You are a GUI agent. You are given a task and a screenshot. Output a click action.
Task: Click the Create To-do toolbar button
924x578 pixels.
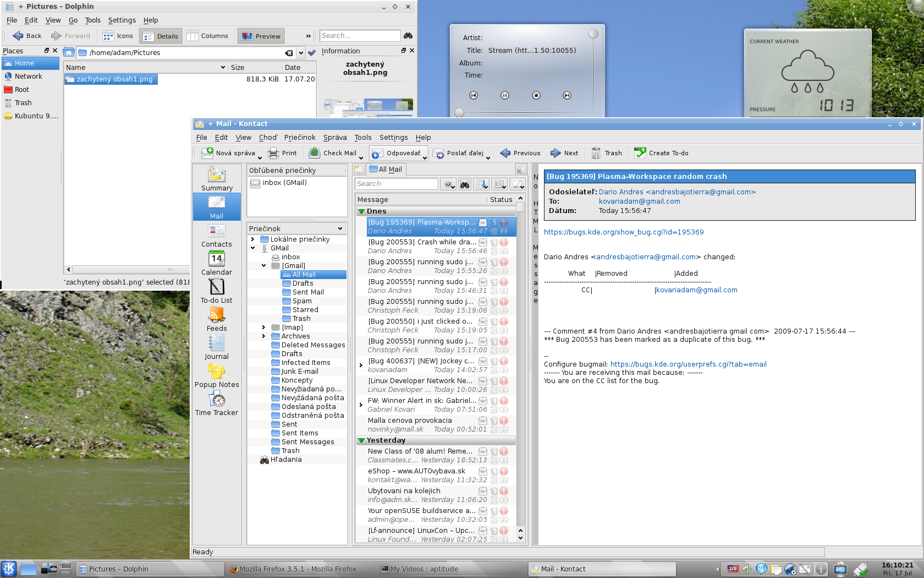click(x=661, y=153)
